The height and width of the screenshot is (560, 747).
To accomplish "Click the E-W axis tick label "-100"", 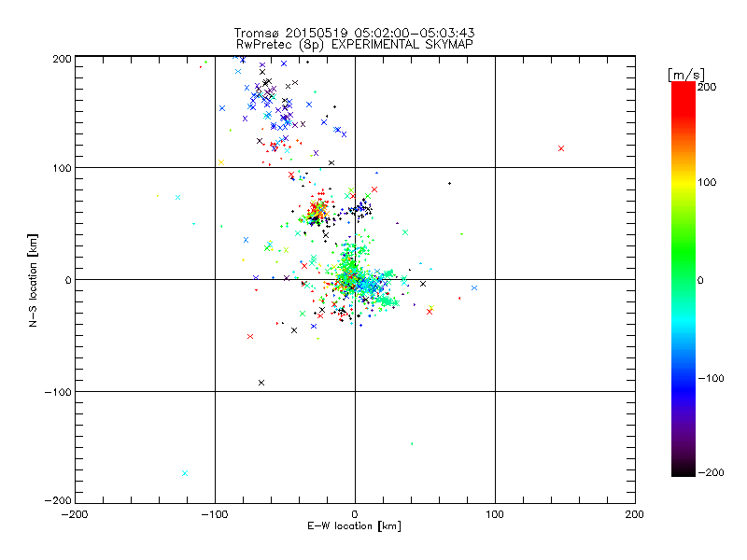I will click(x=215, y=514).
